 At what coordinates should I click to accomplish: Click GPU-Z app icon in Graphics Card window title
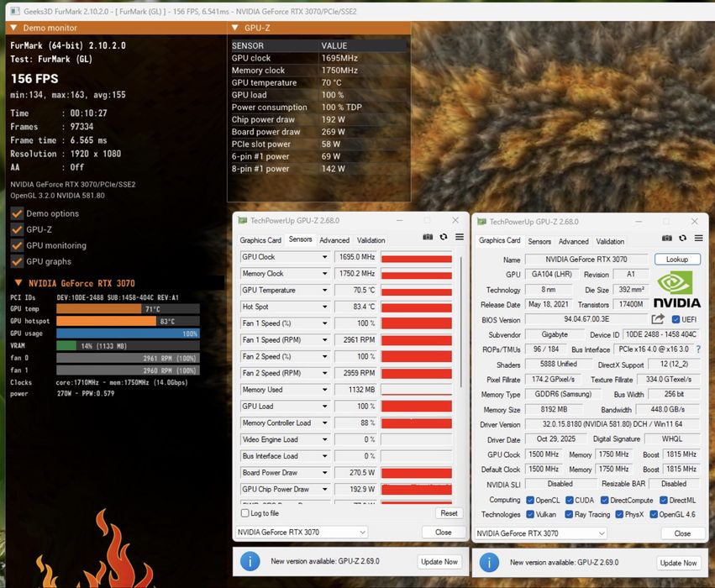click(481, 222)
